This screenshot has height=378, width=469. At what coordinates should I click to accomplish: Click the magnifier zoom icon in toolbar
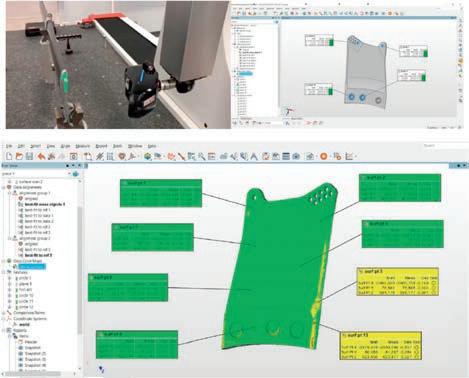coord(201,156)
